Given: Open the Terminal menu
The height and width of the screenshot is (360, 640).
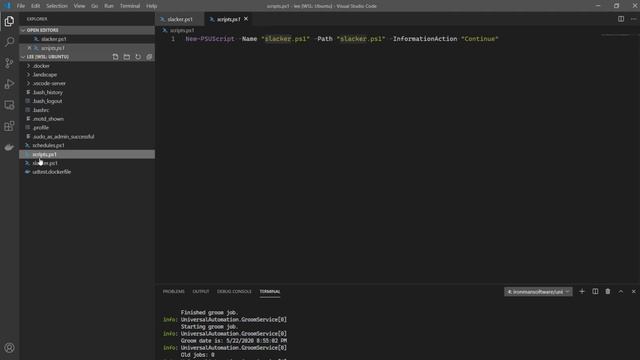Looking at the screenshot, I should pos(130,6).
